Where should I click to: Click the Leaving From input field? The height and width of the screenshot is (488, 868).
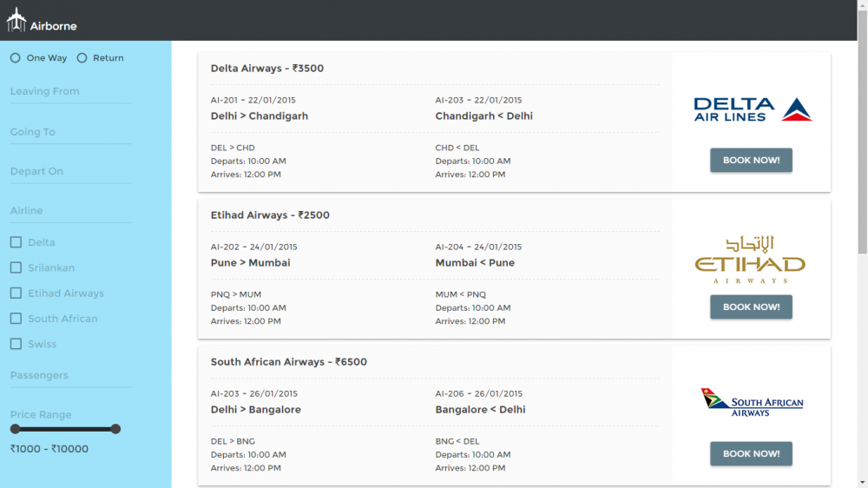pyautogui.click(x=70, y=92)
